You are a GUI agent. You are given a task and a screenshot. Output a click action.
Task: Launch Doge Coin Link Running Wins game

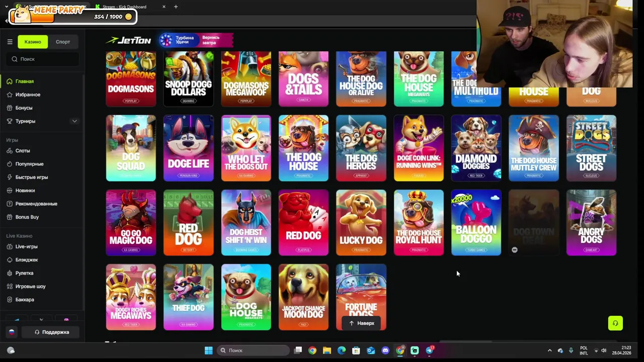point(419,148)
